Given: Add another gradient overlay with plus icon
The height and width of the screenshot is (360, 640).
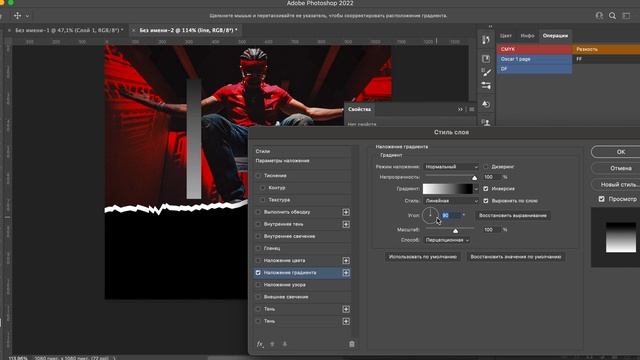Looking at the screenshot, I should pyautogui.click(x=346, y=273).
